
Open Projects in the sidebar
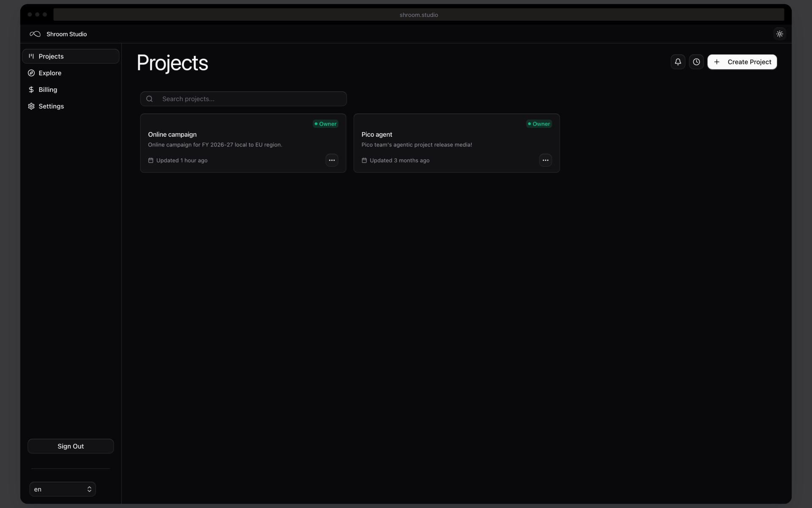71,56
